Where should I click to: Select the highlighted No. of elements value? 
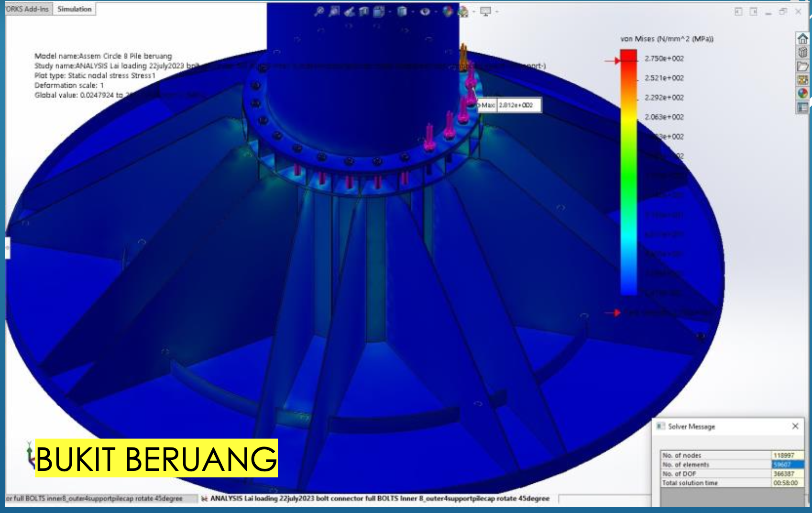coord(787,464)
